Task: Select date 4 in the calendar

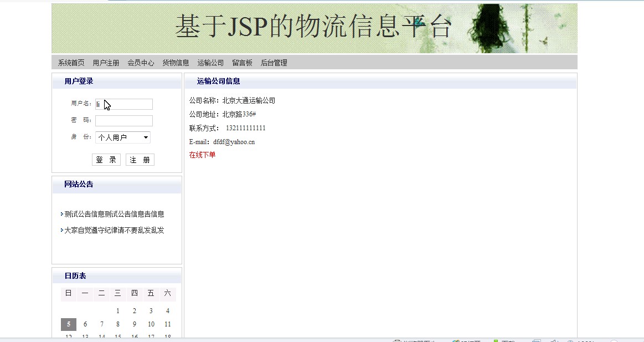Action: point(168,311)
